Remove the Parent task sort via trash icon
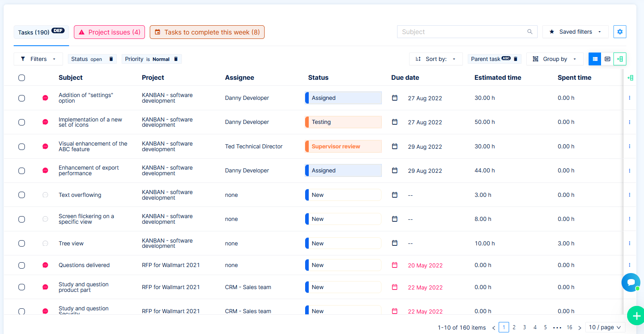The width and height of the screenshot is (644, 334). coord(516,59)
